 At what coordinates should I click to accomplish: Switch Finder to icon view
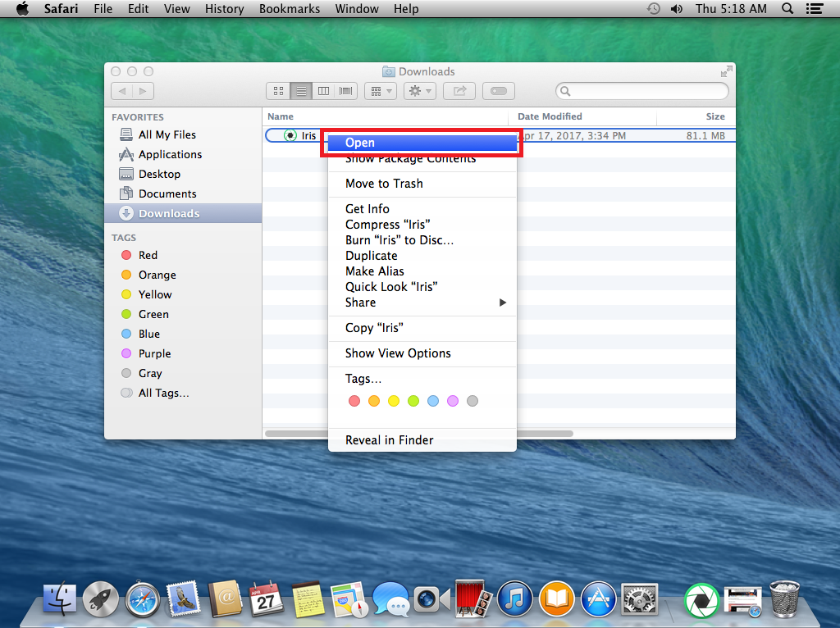click(278, 91)
